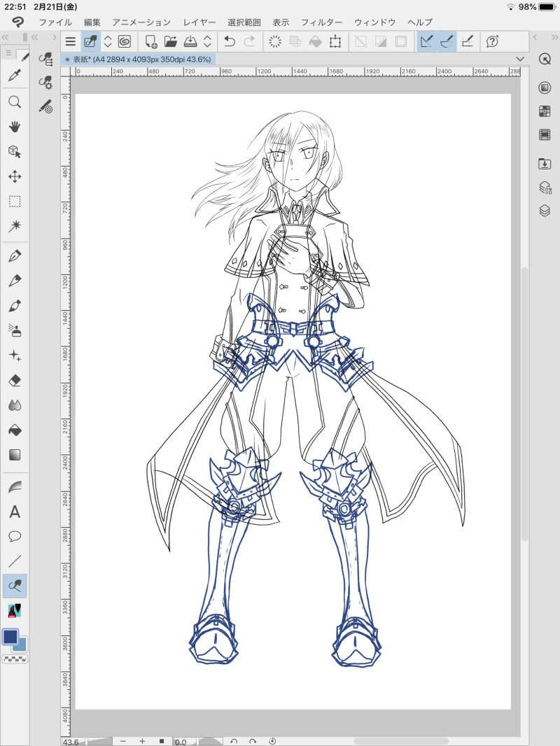
Task: Expand the canvas tab list chevron
Action: [520, 59]
